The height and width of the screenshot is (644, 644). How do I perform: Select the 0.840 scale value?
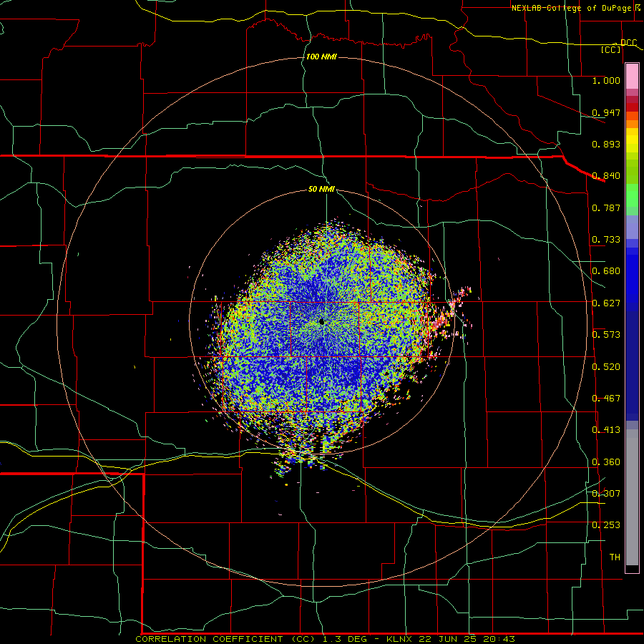click(x=606, y=176)
